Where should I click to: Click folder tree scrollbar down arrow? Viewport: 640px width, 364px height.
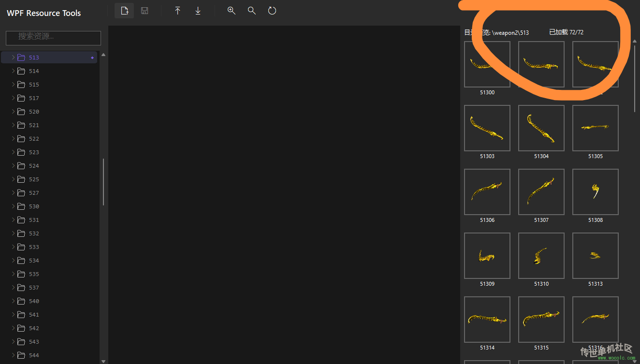point(103,361)
